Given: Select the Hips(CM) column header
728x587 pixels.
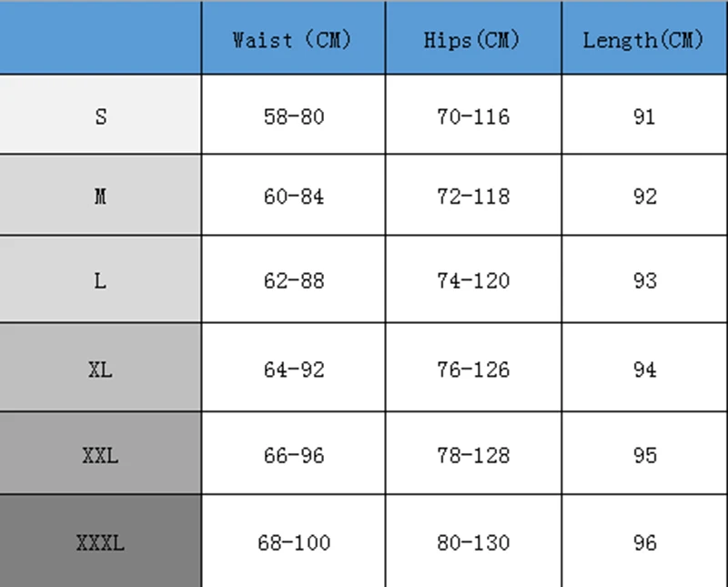Looking at the screenshot, I should [x=473, y=38].
